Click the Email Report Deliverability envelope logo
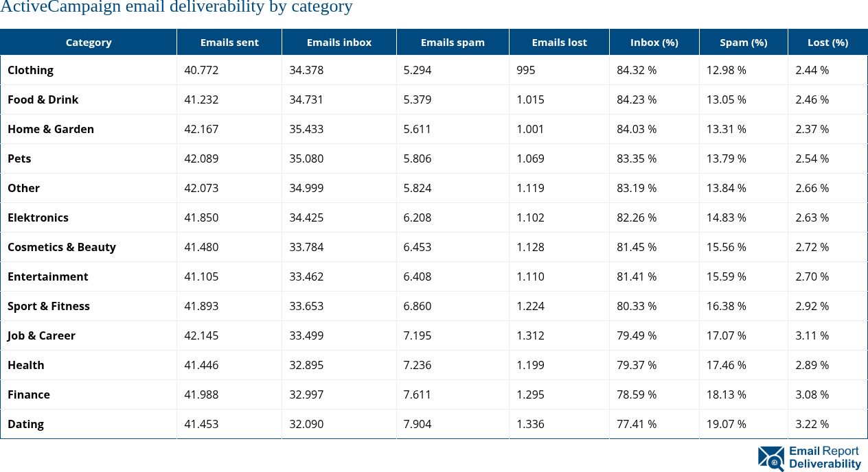The height and width of the screenshot is (472, 868). pos(770,458)
